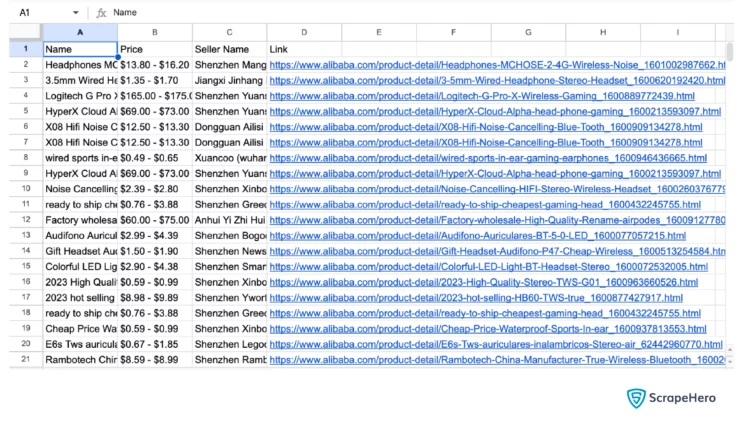Click name cell Cheap Price Wa
Image resolution: width=744 pixels, height=425 pixels.
[x=80, y=329]
